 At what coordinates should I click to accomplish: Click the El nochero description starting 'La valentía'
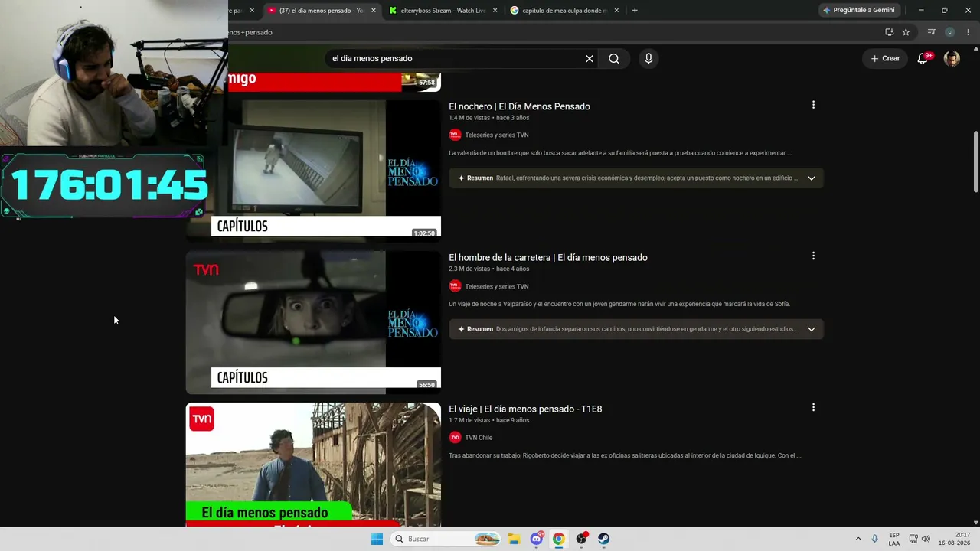click(620, 153)
